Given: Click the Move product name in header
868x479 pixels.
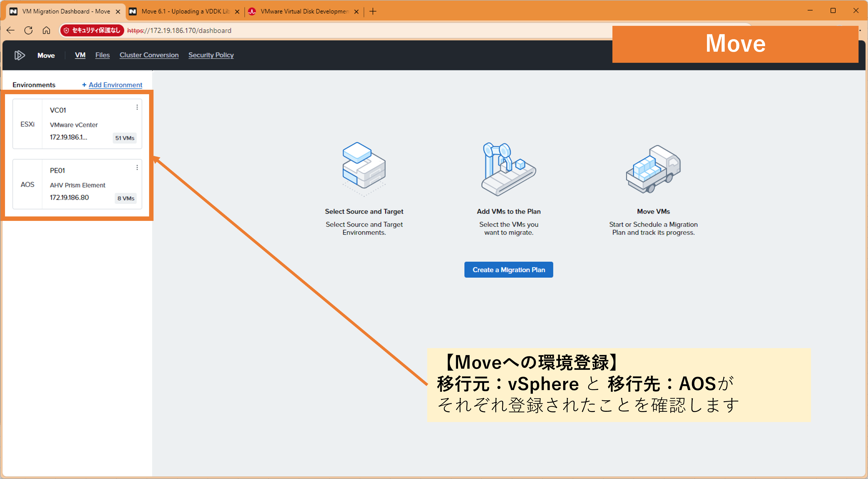Looking at the screenshot, I should [x=46, y=55].
